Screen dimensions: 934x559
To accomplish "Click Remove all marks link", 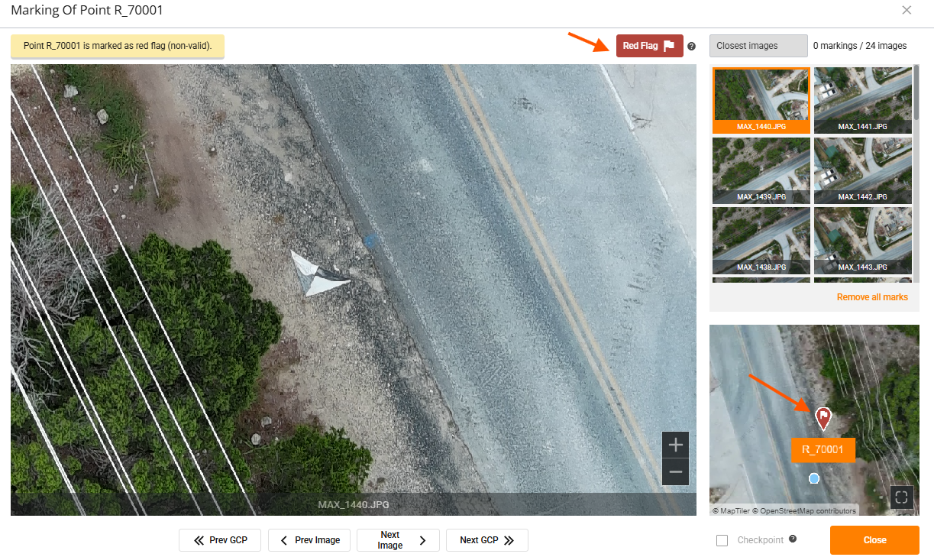I will 871,298.
